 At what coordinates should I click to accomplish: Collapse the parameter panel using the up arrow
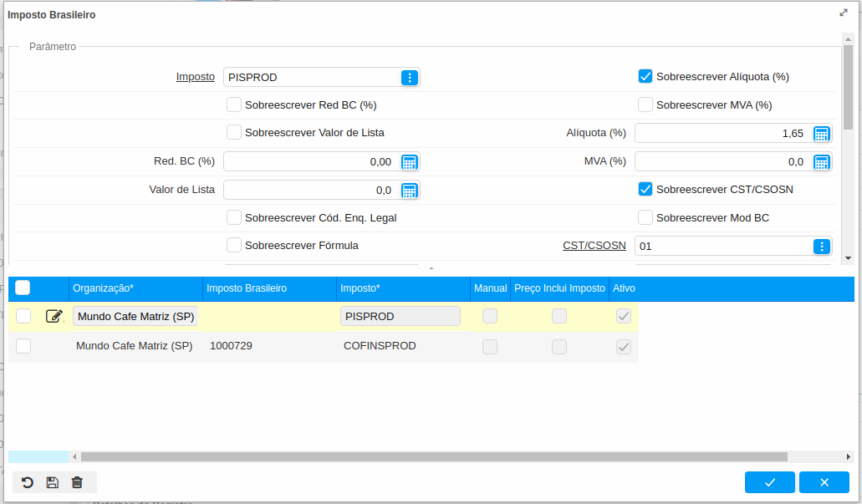click(x=431, y=268)
